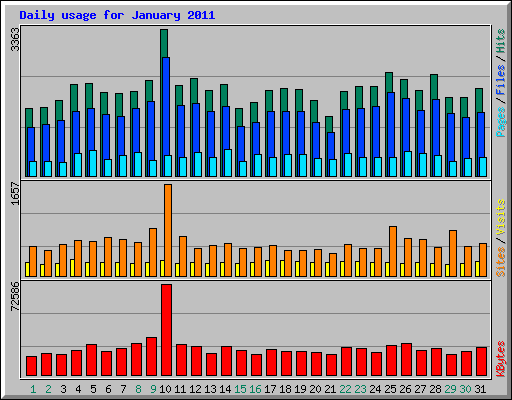This screenshot has height=400, width=512.
Task: Click day 17 on the x-axis
Action: [270, 389]
